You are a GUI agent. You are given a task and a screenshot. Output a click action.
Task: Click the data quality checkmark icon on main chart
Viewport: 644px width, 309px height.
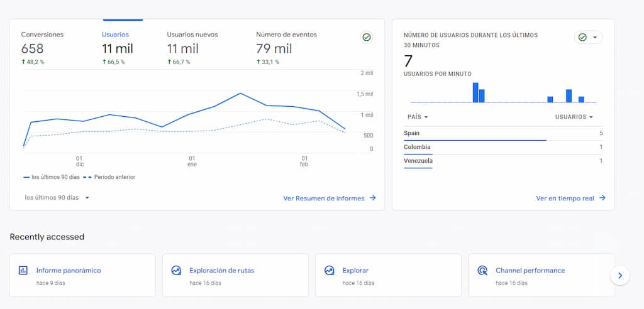point(367,37)
